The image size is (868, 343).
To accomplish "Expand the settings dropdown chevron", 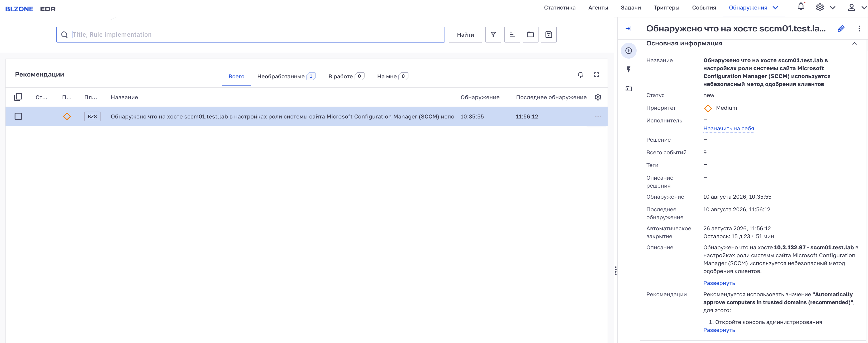I will pyautogui.click(x=833, y=8).
